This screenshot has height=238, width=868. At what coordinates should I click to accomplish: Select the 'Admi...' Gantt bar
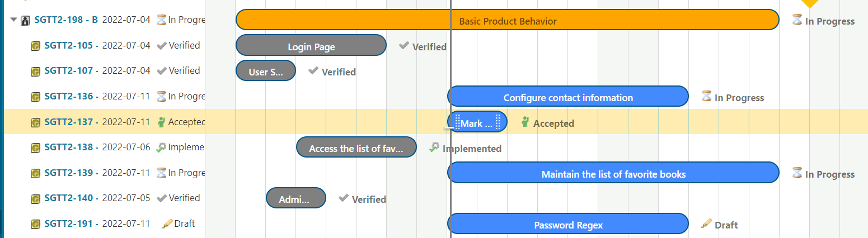296,198
